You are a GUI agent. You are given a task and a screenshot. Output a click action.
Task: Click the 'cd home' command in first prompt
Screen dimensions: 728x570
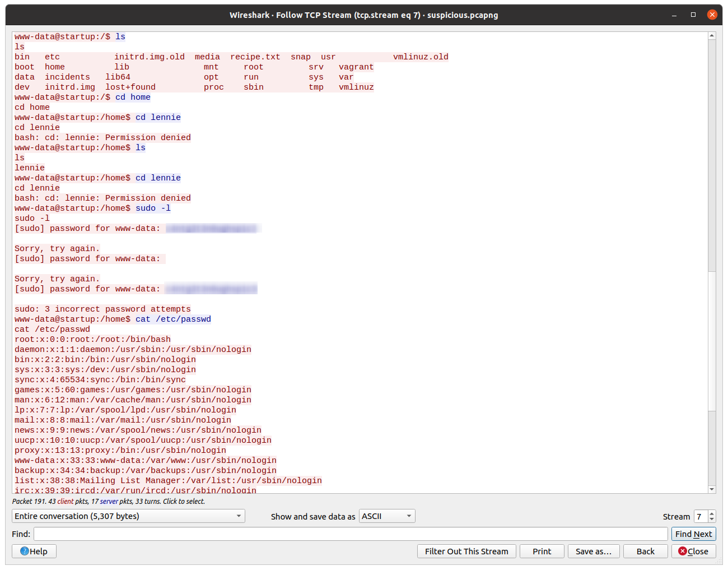coord(133,97)
